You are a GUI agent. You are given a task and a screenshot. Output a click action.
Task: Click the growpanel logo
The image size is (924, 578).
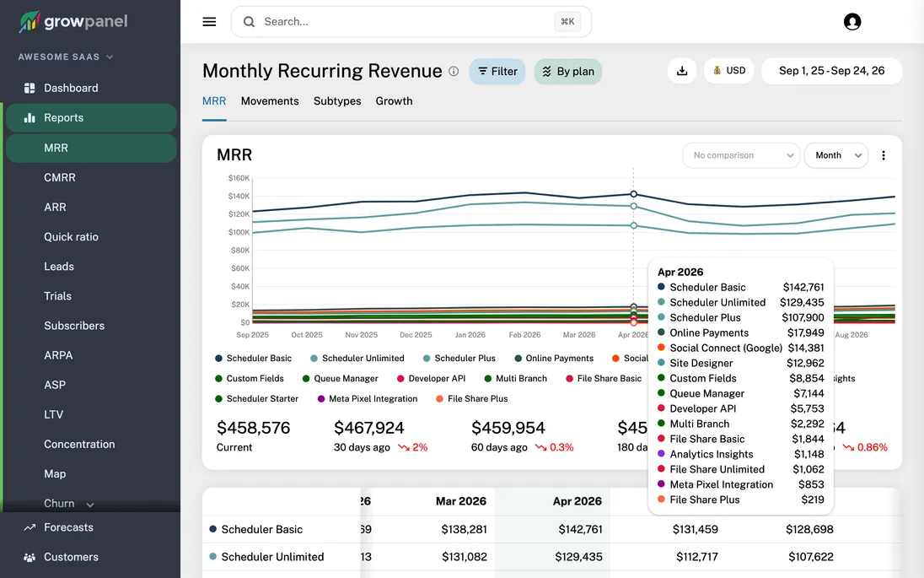pyautogui.click(x=73, y=22)
